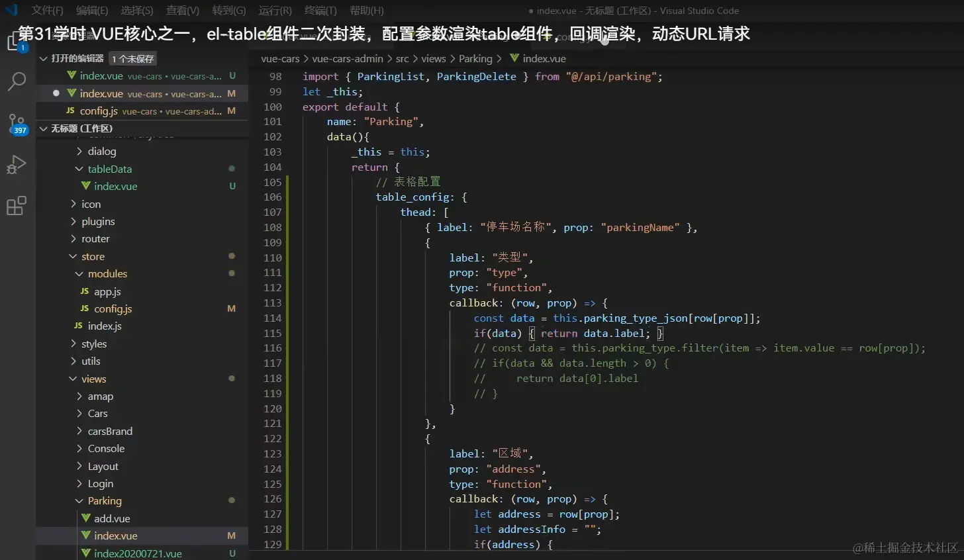Click views breadcrumb segment
The height and width of the screenshot is (560, 964).
click(434, 58)
